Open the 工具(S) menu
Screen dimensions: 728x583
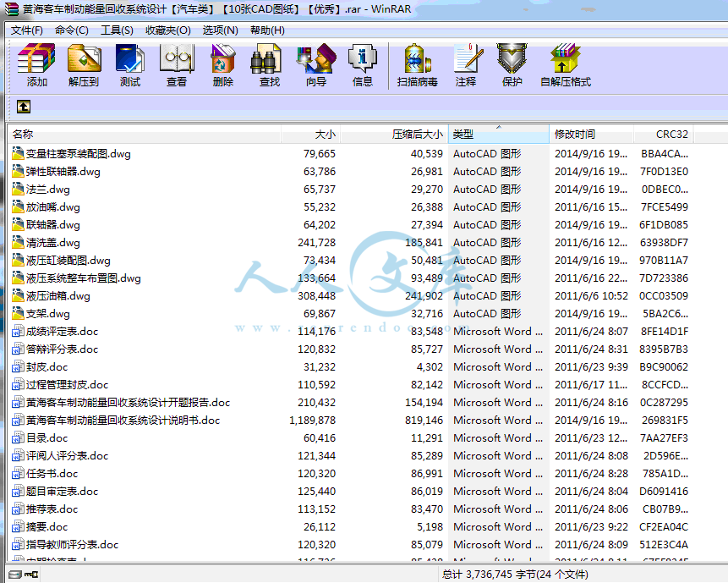pyautogui.click(x=117, y=30)
